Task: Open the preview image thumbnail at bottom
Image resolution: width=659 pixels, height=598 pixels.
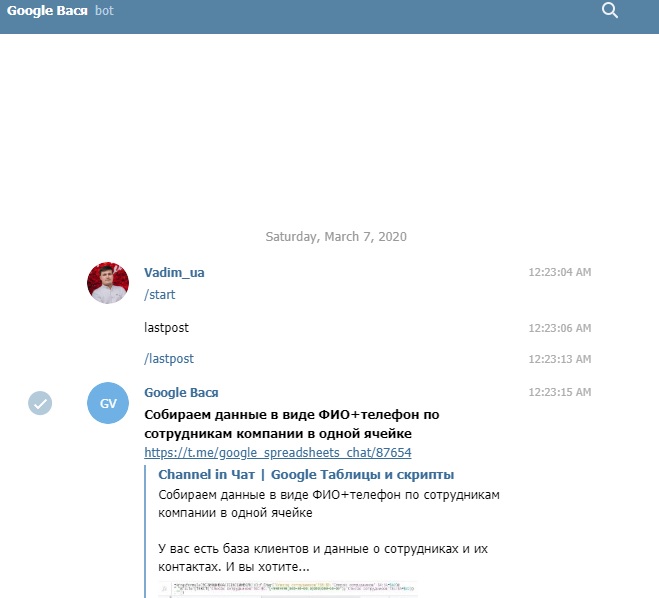Action: coord(288,590)
